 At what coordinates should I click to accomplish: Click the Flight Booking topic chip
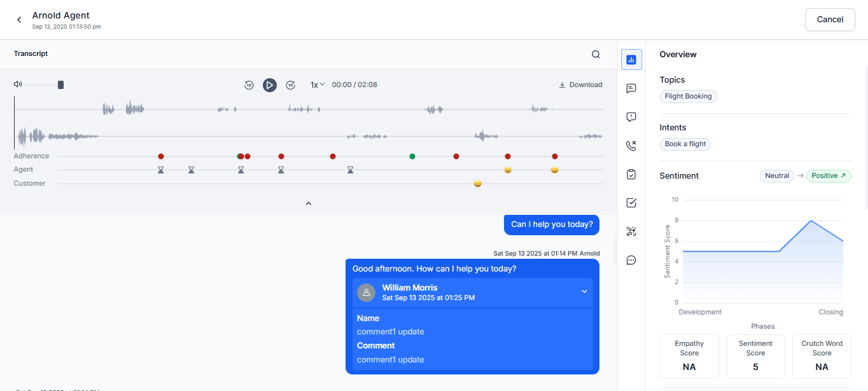click(688, 96)
